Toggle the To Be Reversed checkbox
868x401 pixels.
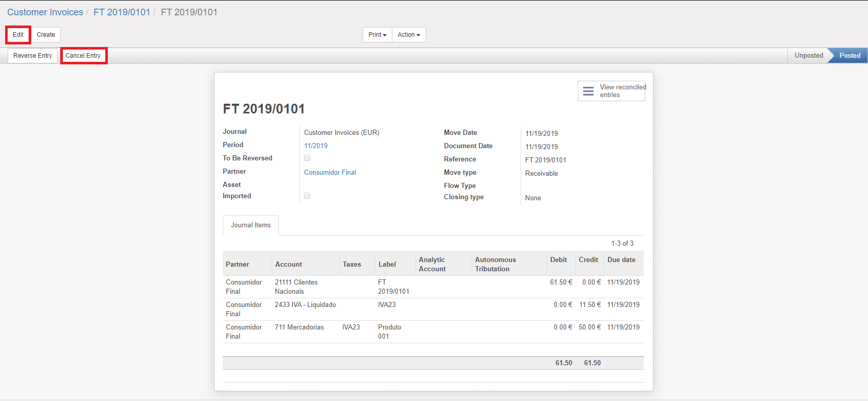[307, 158]
